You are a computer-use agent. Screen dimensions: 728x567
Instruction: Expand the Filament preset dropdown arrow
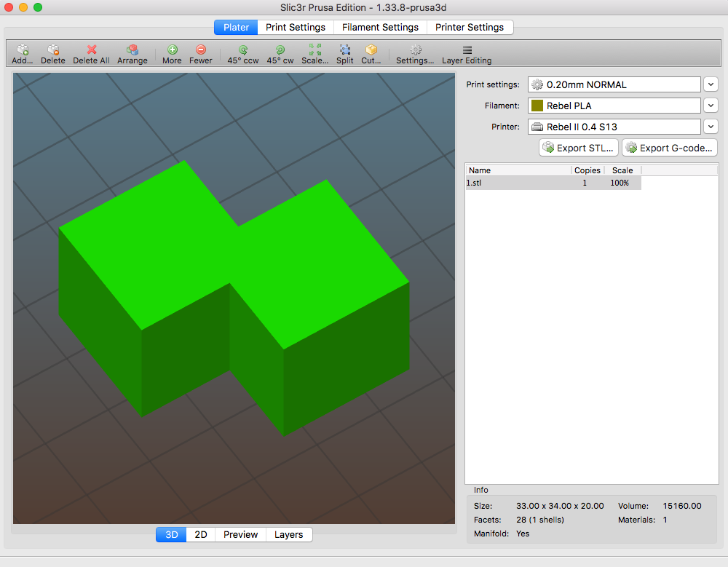coord(711,106)
